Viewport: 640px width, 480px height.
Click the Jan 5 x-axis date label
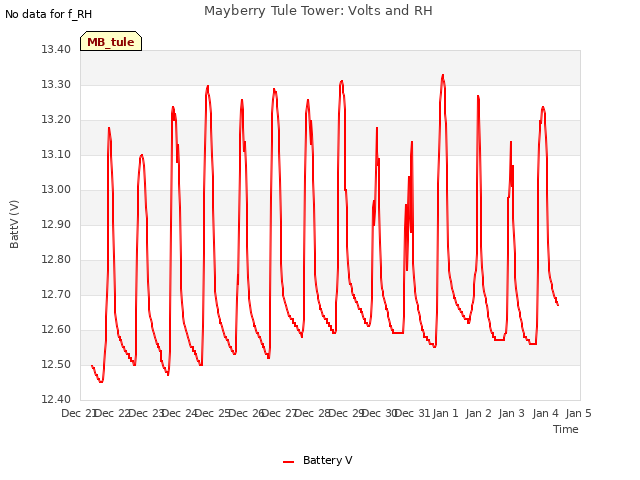[578, 413]
